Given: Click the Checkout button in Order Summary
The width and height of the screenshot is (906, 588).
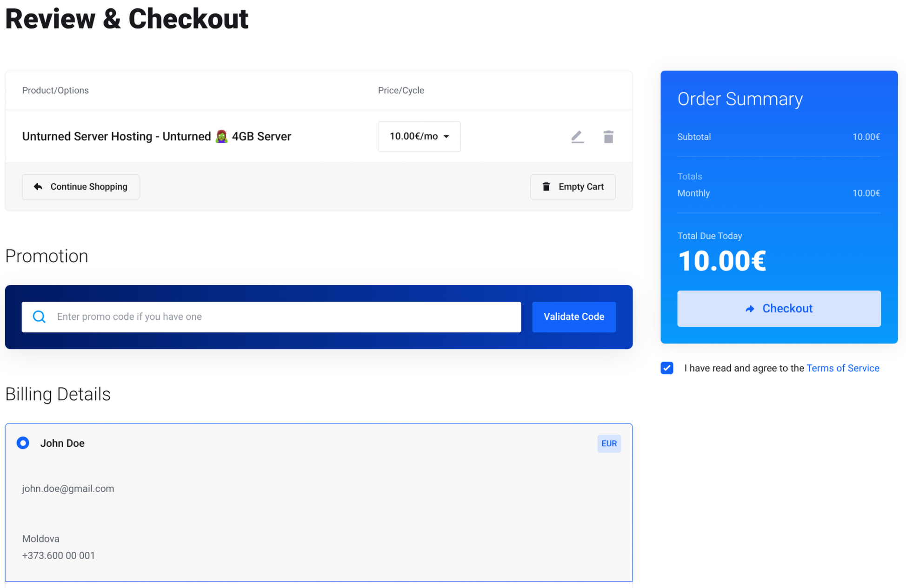Looking at the screenshot, I should click(x=779, y=309).
